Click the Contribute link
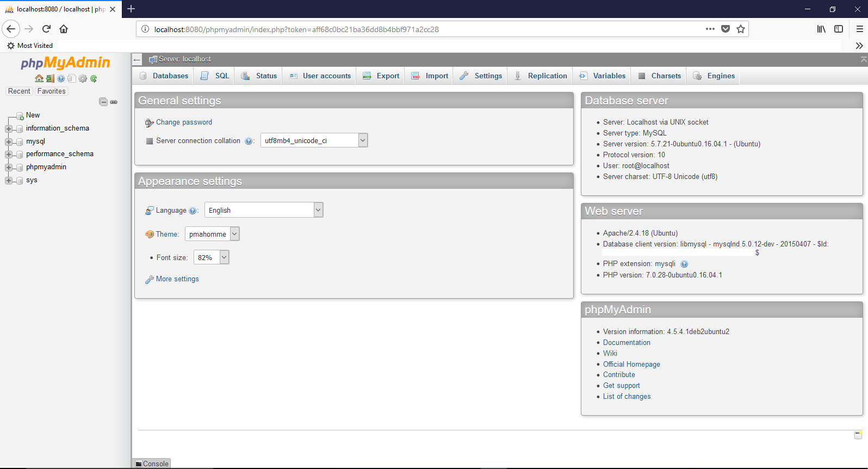This screenshot has width=868, height=469. (619, 375)
